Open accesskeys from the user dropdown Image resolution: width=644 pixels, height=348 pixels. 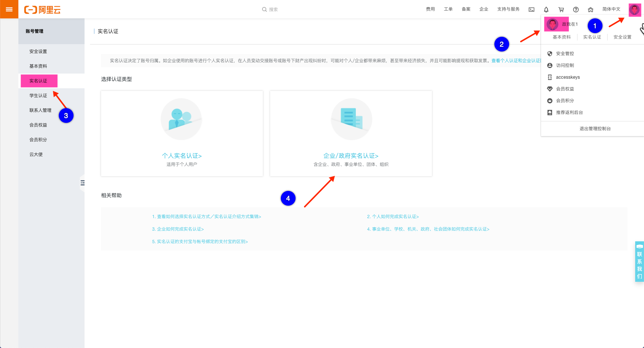tap(568, 77)
